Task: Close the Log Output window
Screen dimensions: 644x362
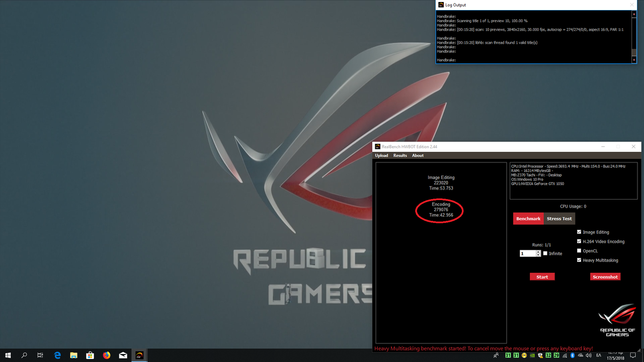Action: point(632,5)
